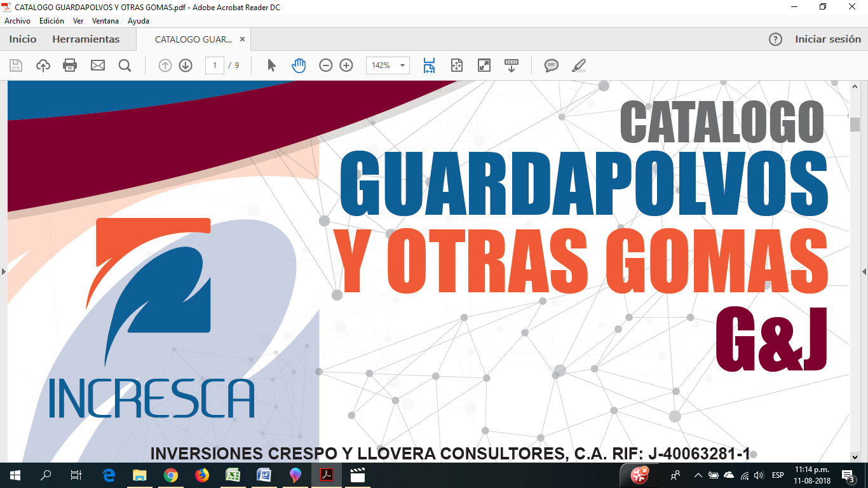Zoom out with the minus icon
Screen dimensions: 868x488
(326, 65)
